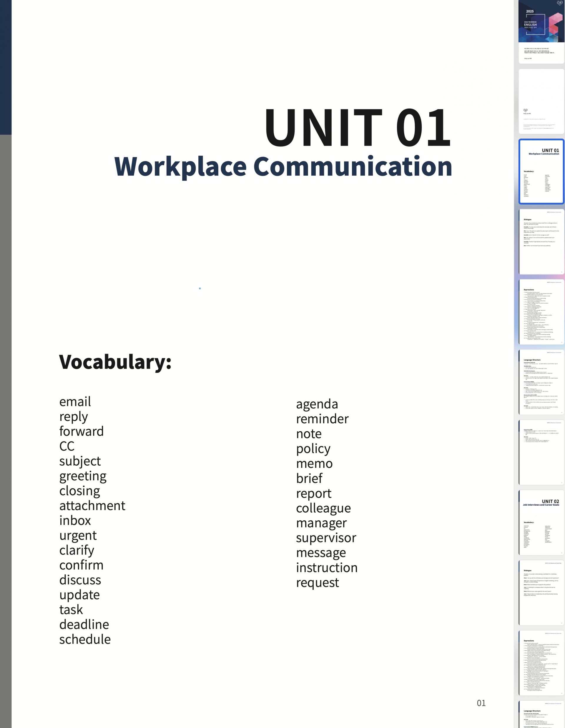The image size is (565, 728).
Task: Click the Vocabulary: section heading
Action: [x=115, y=362]
